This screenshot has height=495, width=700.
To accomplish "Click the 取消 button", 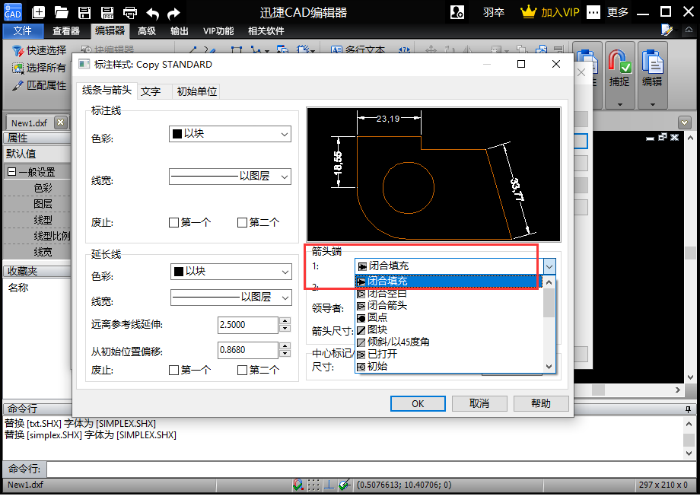I will 479,403.
